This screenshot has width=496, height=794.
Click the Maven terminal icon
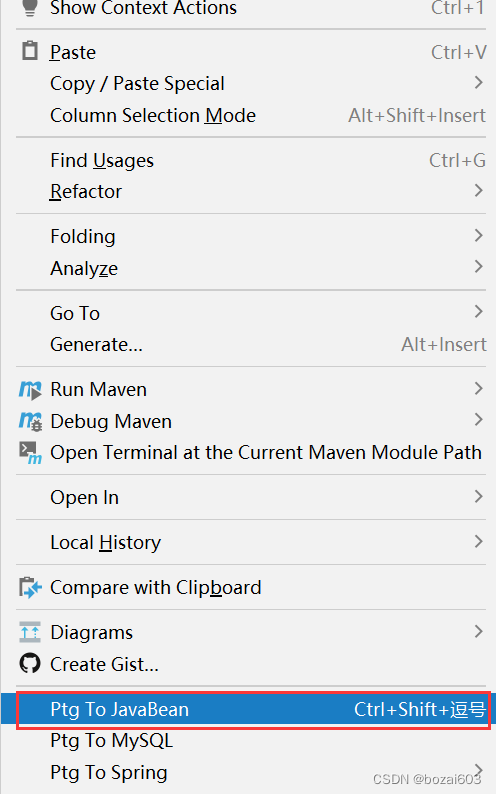click(30, 453)
